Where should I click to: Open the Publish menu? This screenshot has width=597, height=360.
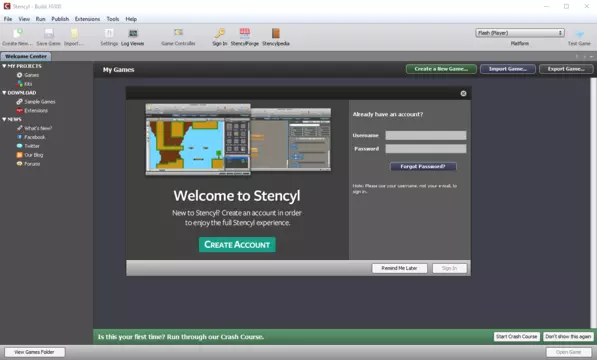(60, 19)
